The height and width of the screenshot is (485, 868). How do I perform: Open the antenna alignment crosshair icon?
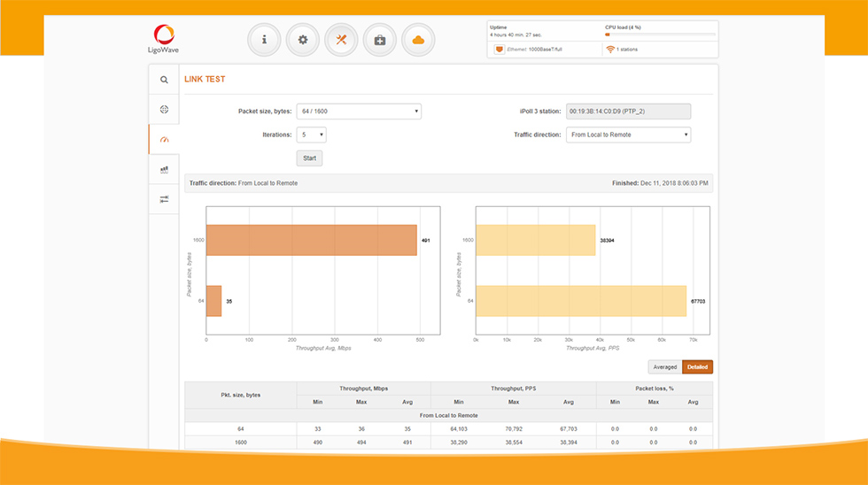point(164,110)
